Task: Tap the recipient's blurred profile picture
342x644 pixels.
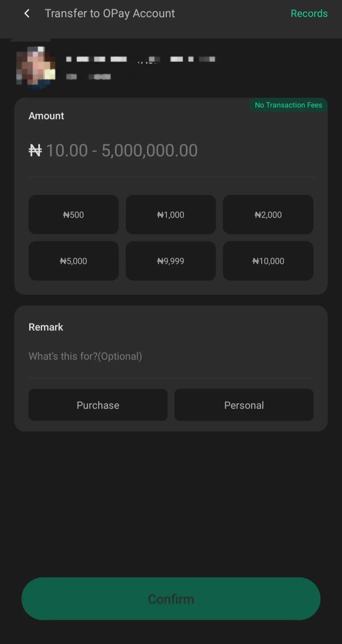Action: (36, 67)
